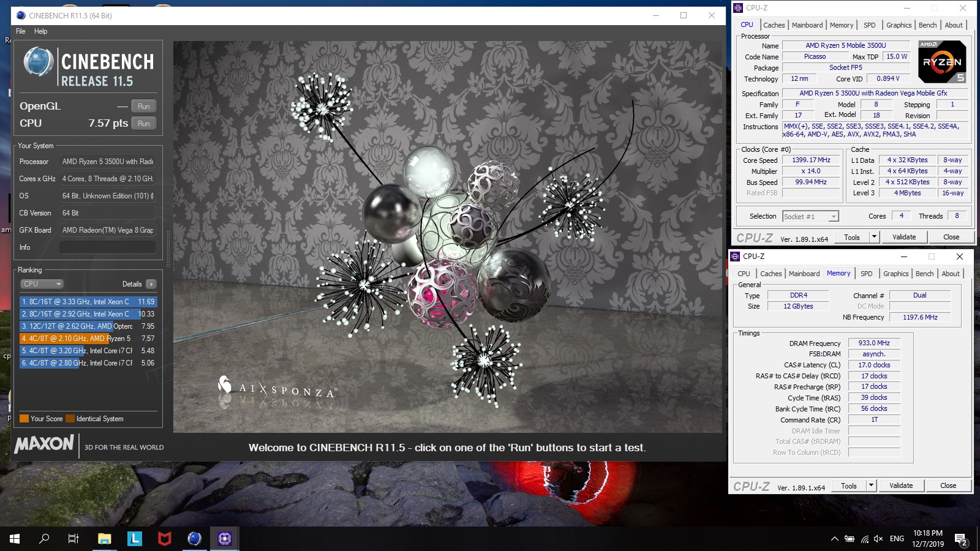Select ranking row 3 AMD Opteron 7.95

pyautogui.click(x=88, y=326)
